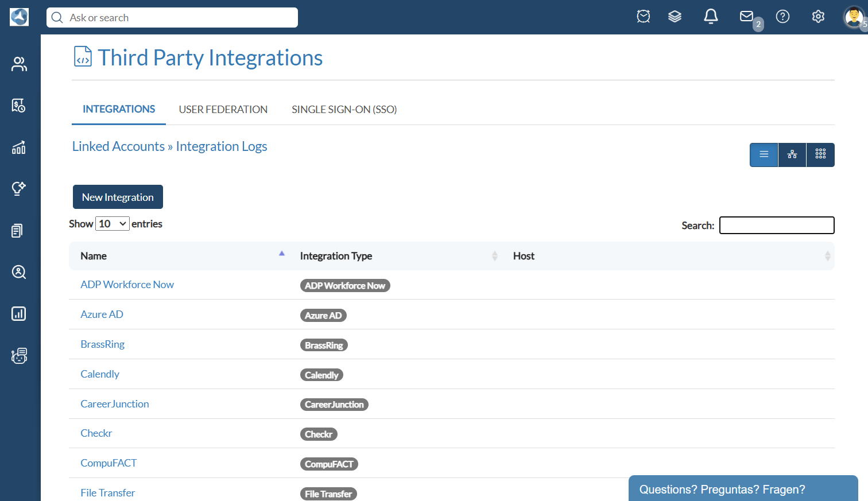
Task: Open the lightbulb sparkle sidebar icon
Action: point(19,189)
